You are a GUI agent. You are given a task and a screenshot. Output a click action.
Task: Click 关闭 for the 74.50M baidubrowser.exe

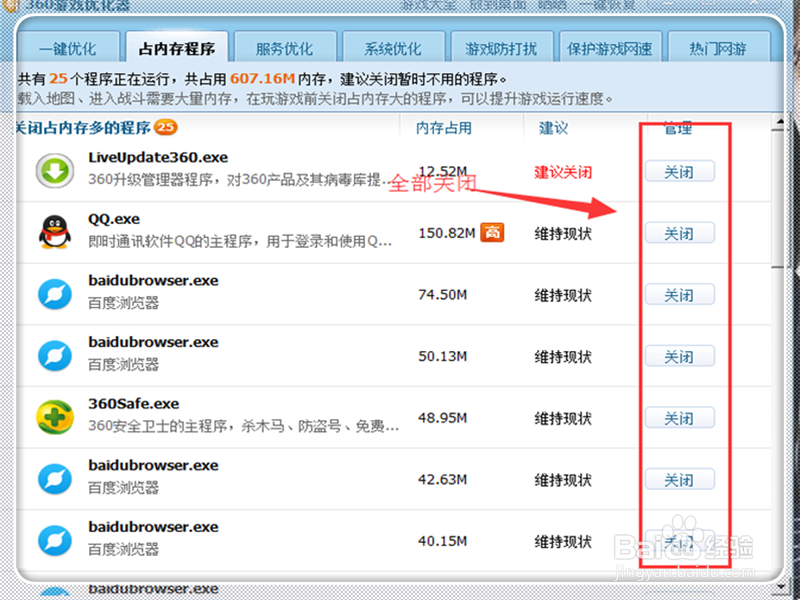click(680, 295)
